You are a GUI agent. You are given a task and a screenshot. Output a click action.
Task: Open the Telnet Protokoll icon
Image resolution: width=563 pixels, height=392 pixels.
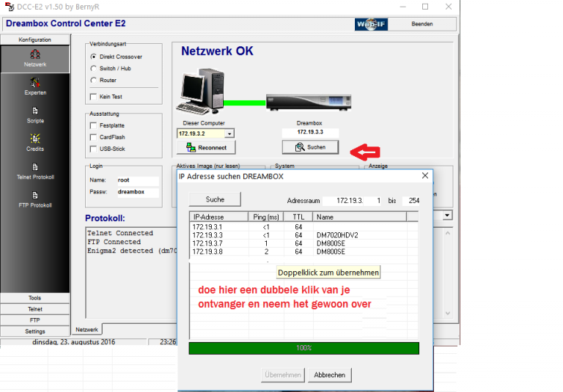point(34,170)
